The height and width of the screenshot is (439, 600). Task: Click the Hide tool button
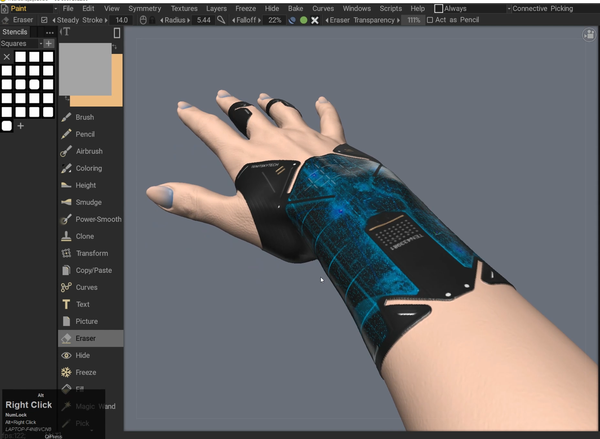coord(82,355)
